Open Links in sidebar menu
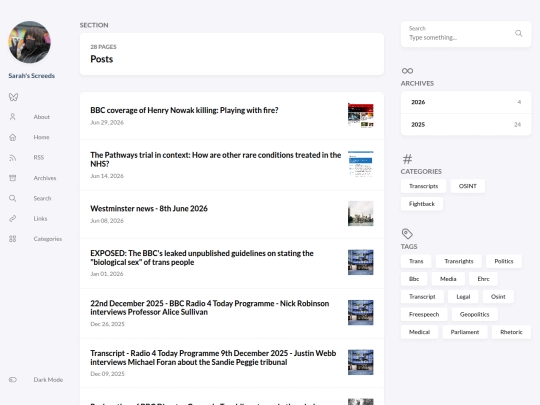Screen dimensions: 540x405 pos(40,218)
